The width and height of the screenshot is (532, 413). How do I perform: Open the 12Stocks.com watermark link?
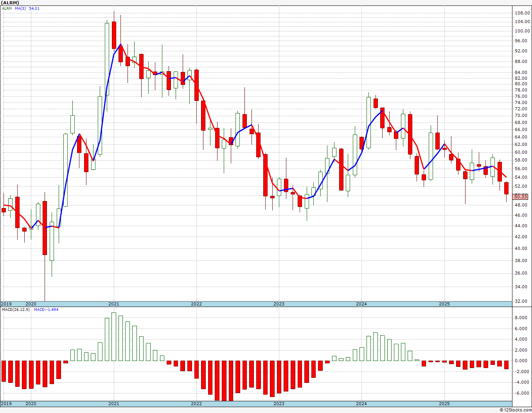(x=516, y=410)
